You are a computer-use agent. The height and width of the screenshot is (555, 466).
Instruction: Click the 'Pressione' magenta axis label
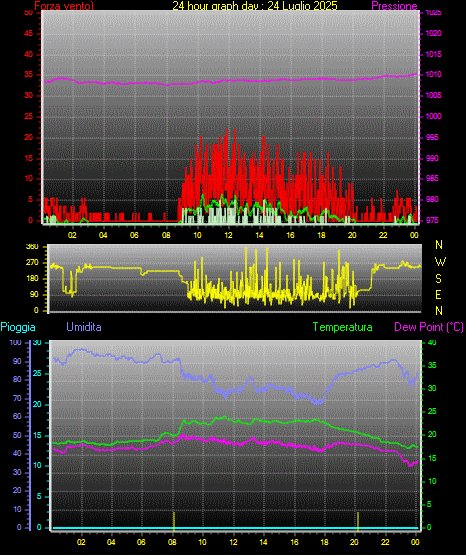(x=394, y=6)
